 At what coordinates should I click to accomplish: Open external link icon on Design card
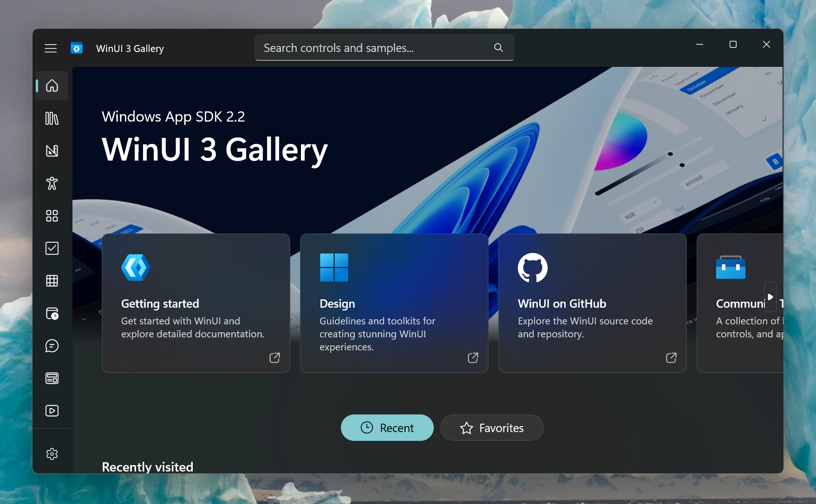point(473,358)
